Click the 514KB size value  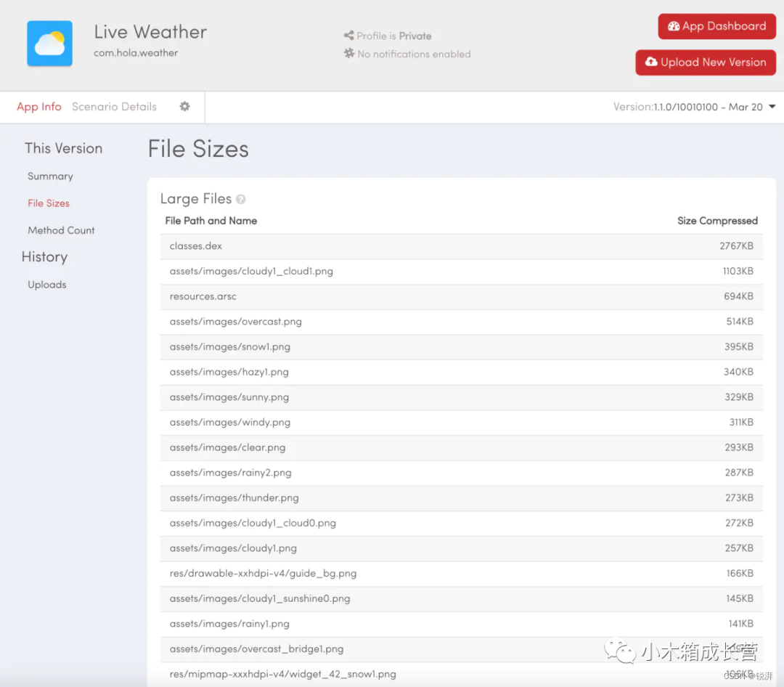pos(740,322)
